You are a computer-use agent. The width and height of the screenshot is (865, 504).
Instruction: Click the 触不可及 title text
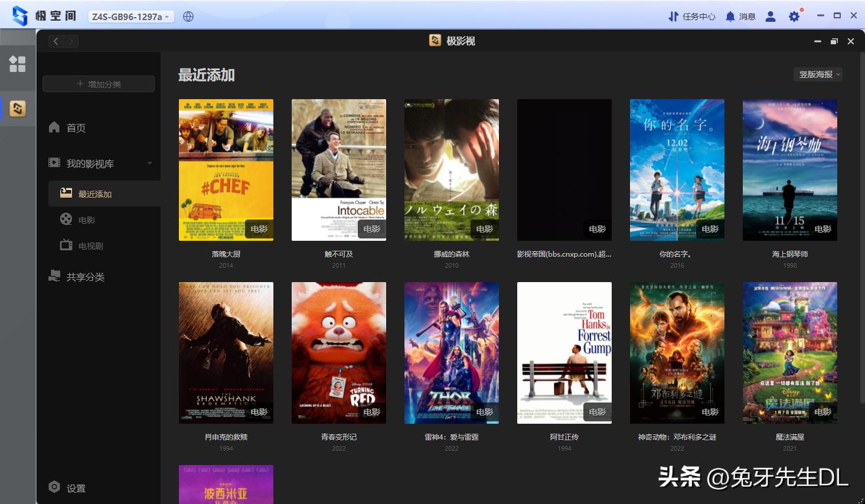tap(339, 254)
